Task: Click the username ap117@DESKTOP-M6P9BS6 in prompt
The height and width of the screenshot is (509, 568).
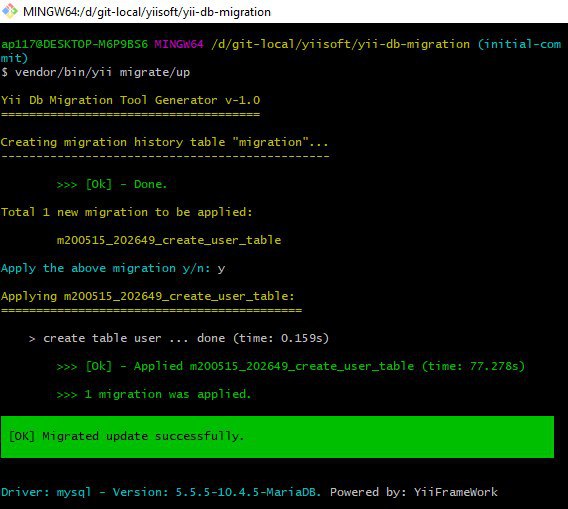Action: 74,44
